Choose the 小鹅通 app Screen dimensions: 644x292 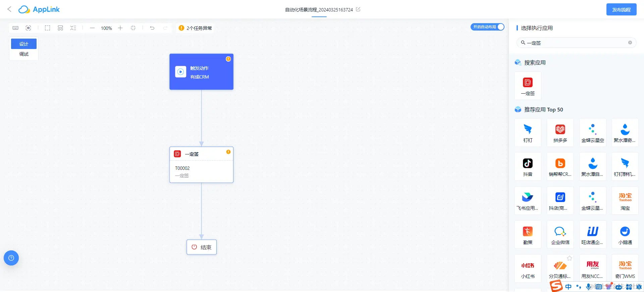pos(625,235)
